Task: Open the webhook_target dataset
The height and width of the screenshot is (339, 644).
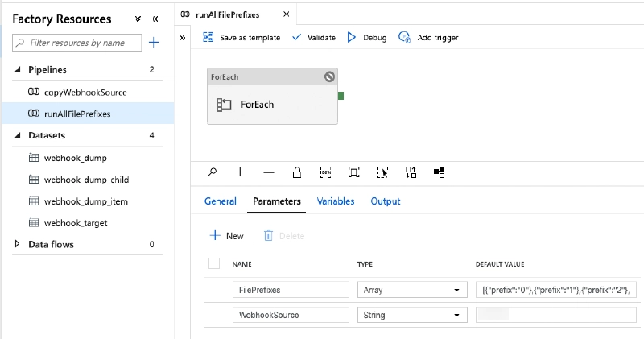Action: [x=76, y=223]
